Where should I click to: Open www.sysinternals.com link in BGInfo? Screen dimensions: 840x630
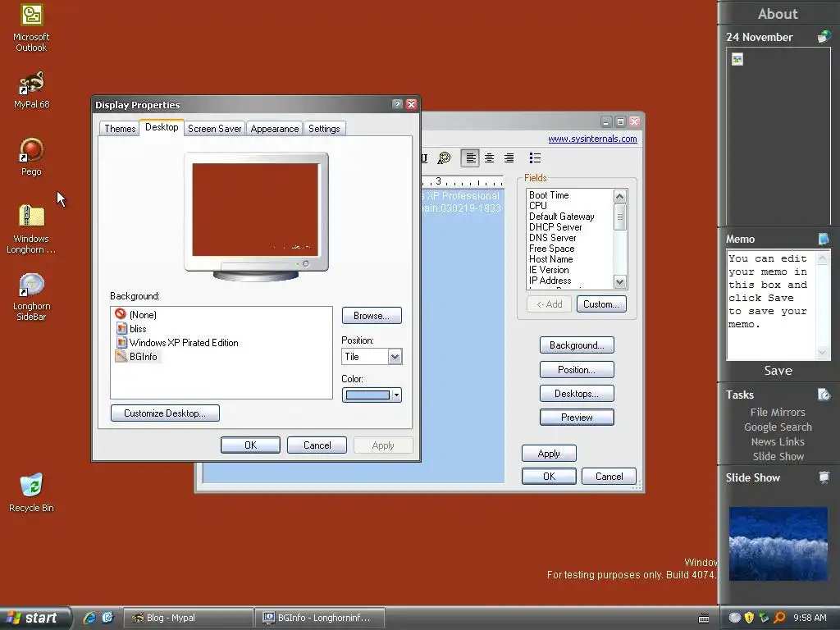tap(592, 139)
